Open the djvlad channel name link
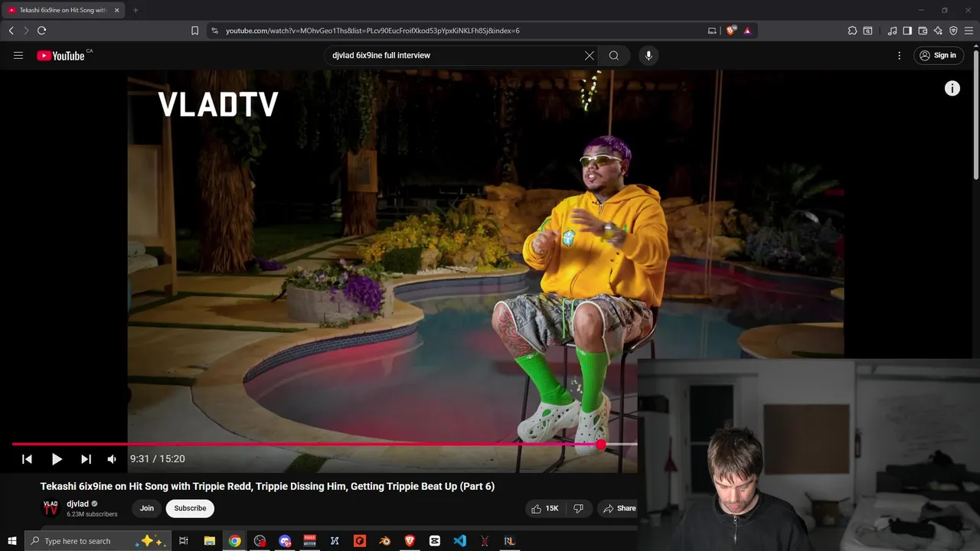The height and width of the screenshot is (551, 980). [x=77, y=504]
